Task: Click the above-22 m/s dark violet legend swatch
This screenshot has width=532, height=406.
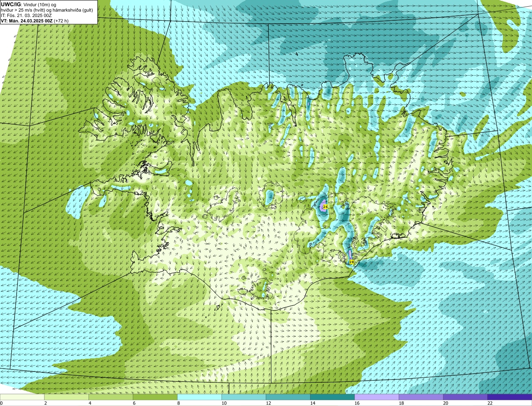Action: point(510,397)
